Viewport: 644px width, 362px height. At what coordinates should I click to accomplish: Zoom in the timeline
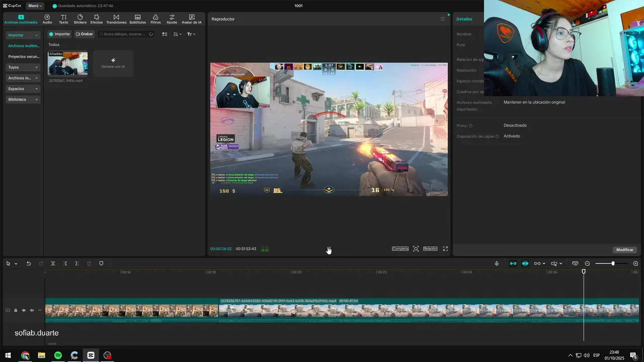tap(635, 263)
